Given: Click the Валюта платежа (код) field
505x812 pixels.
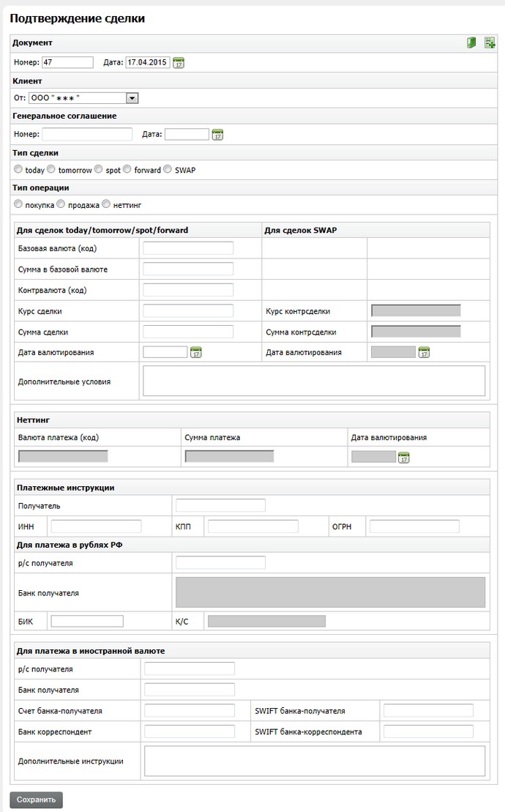Looking at the screenshot, I should tap(63, 456).
